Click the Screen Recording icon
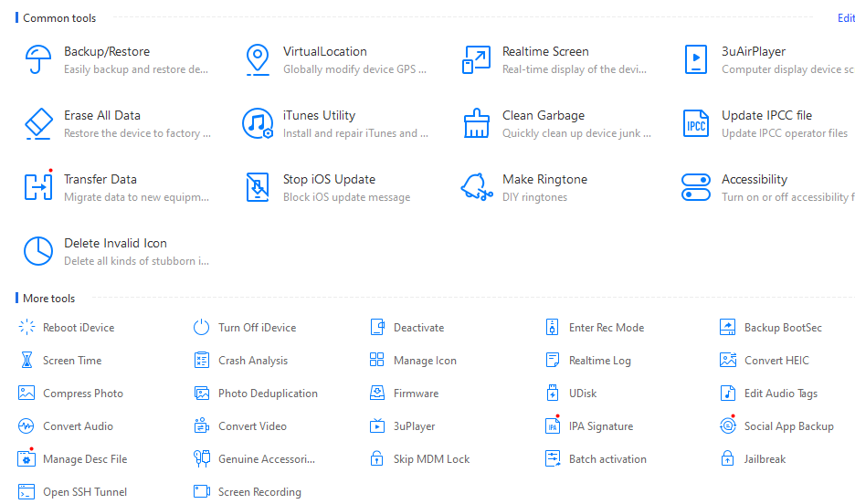The image size is (855, 504). 202,491
